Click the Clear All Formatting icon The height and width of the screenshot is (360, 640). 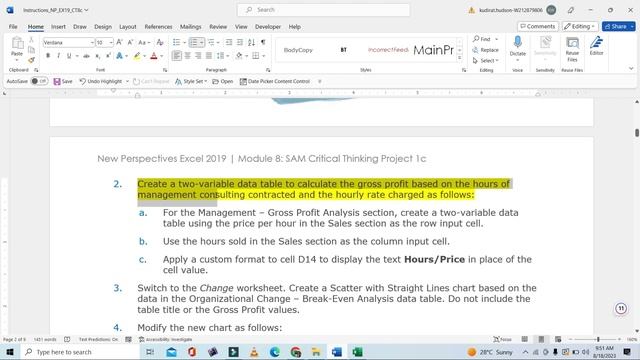coord(160,42)
